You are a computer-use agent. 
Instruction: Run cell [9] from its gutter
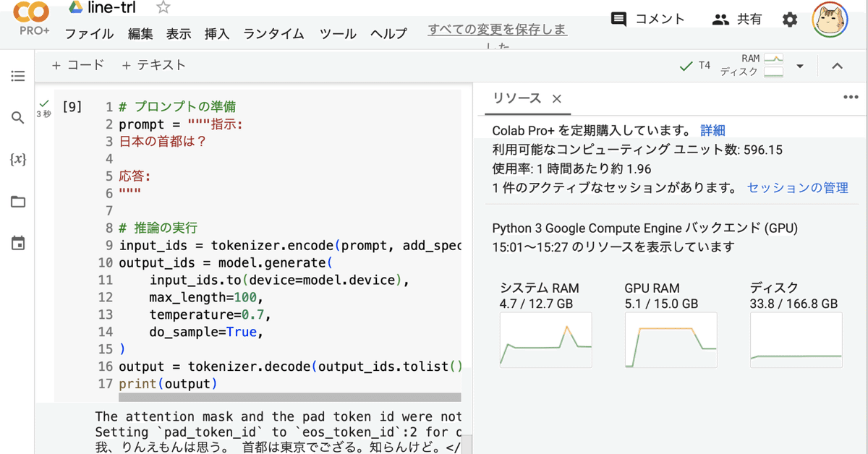(x=72, y=107)
